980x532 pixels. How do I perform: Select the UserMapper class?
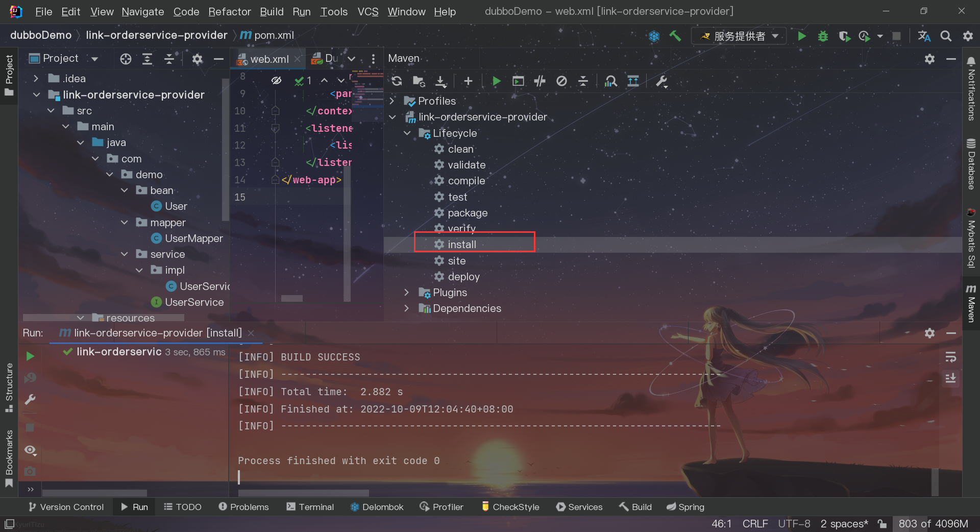click(x=188, y=238)
